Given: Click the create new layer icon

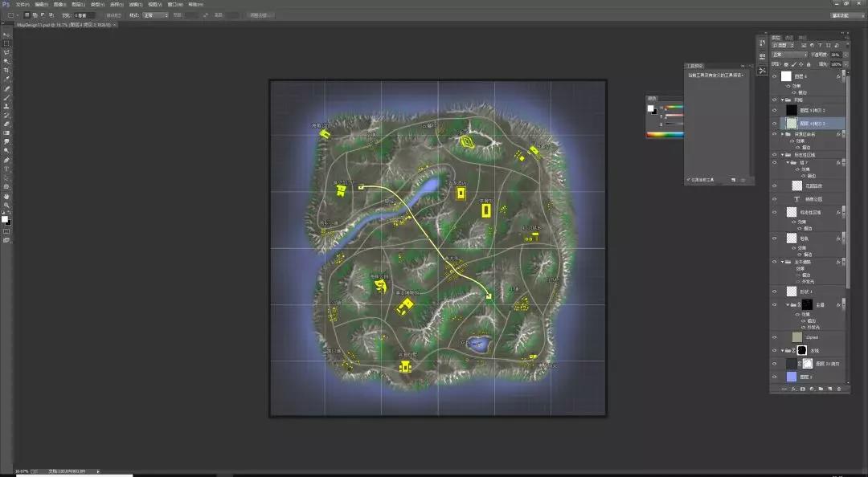Looking at the screenshot, I should click(829, 389).
